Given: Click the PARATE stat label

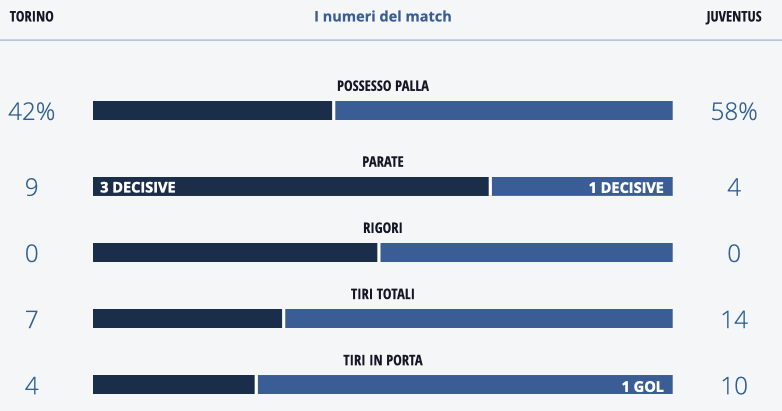Looking at the screenshot, I should click(383, 161).
